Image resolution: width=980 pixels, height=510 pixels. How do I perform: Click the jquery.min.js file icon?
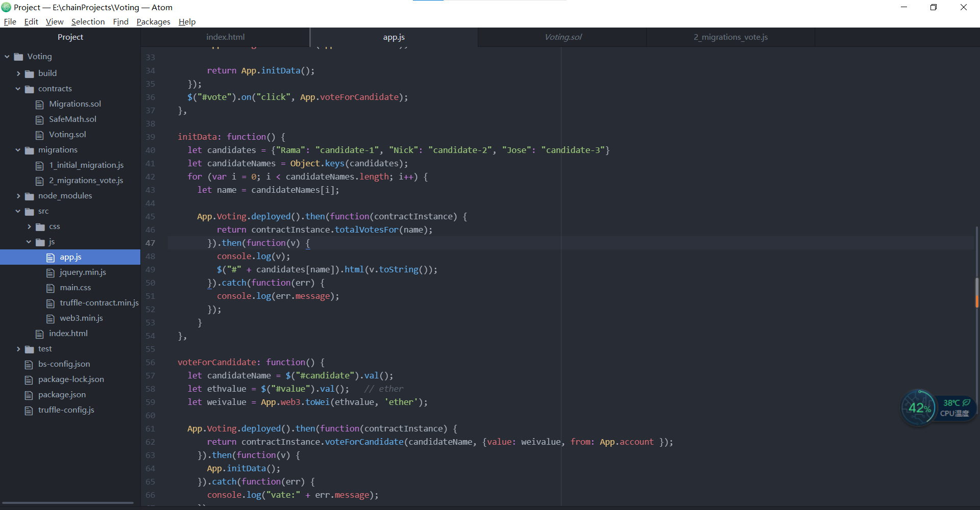pos(51,272)
